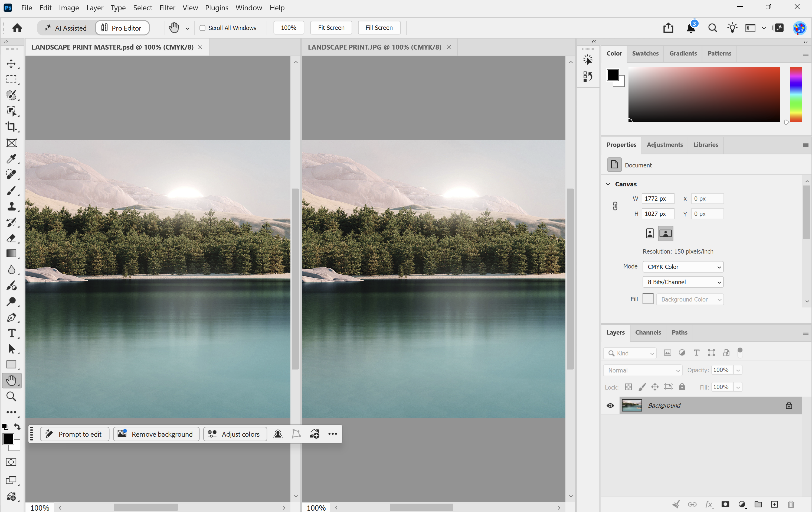The image size is (812, 512).
Task: Click Prompt to edit button
Action: coord(75,434)
